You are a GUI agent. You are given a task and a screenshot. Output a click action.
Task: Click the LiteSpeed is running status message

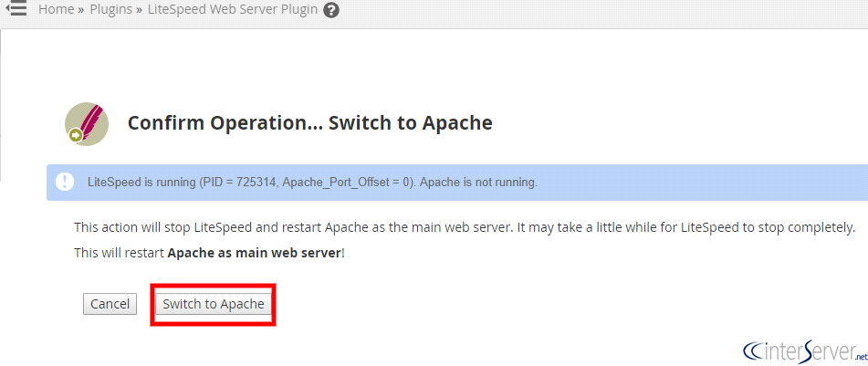point(313,183)
